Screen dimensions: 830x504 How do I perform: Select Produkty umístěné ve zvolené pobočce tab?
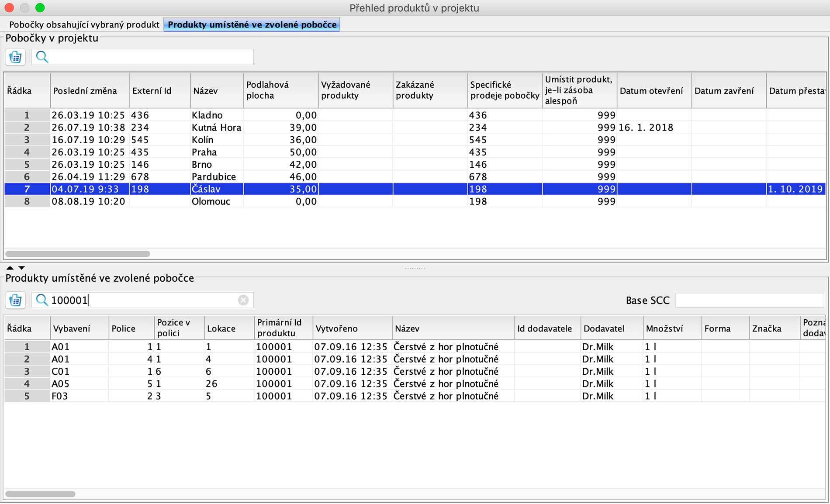pyautogui.click(x=252, y=24)
